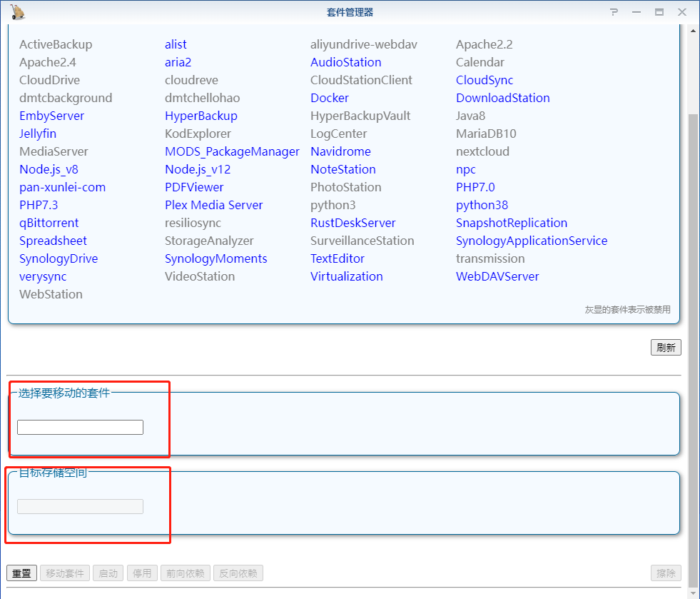
Task: Click the package manager cart icon in title bar
Action: pyautogui.click(x=17, y=12)
